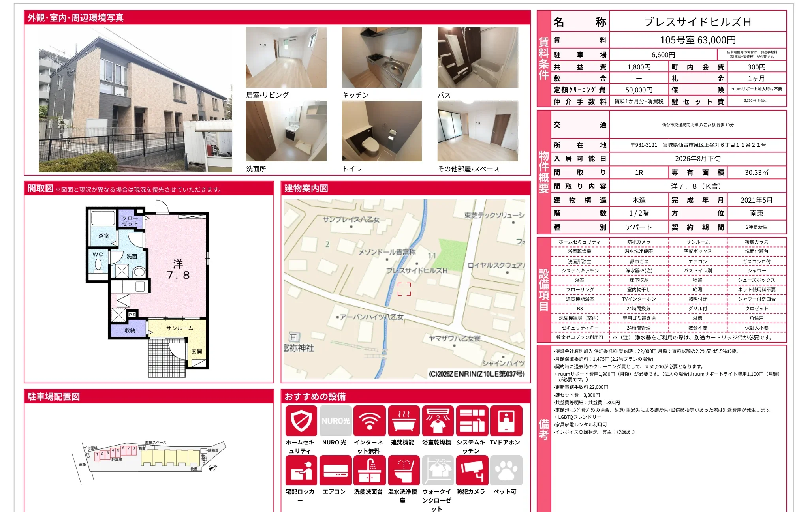The image size is (812, 512).
Task: Click the floor area 30.33㎡
Action: tap(756, 173)
